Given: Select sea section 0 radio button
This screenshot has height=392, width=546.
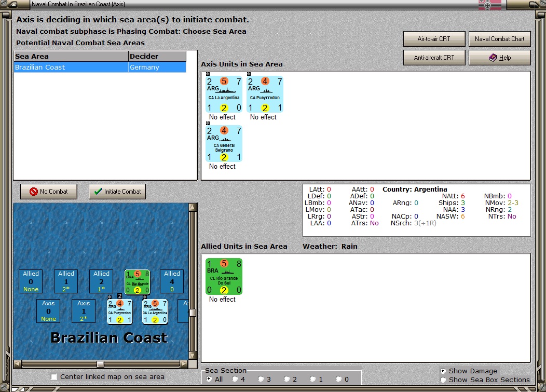Looking at the screenshot, I should pos(338,379).
